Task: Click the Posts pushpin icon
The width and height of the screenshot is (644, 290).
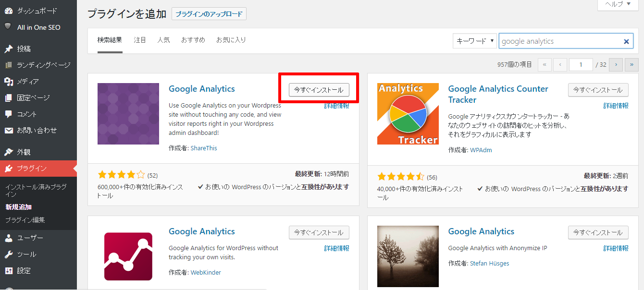Action: tap(8, 48)
